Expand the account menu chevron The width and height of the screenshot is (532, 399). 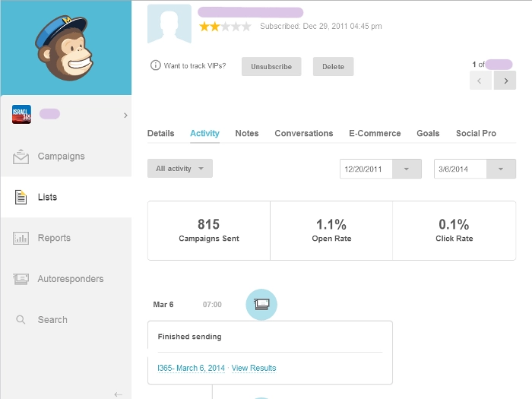[125, 116]
